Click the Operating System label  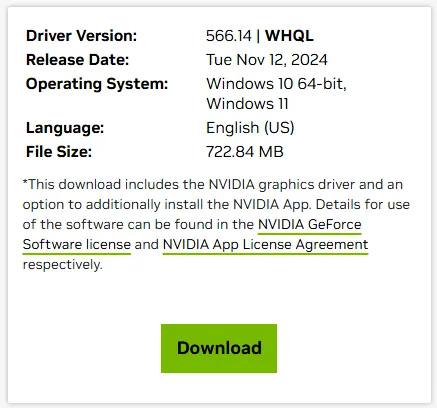tap(97, 84)
